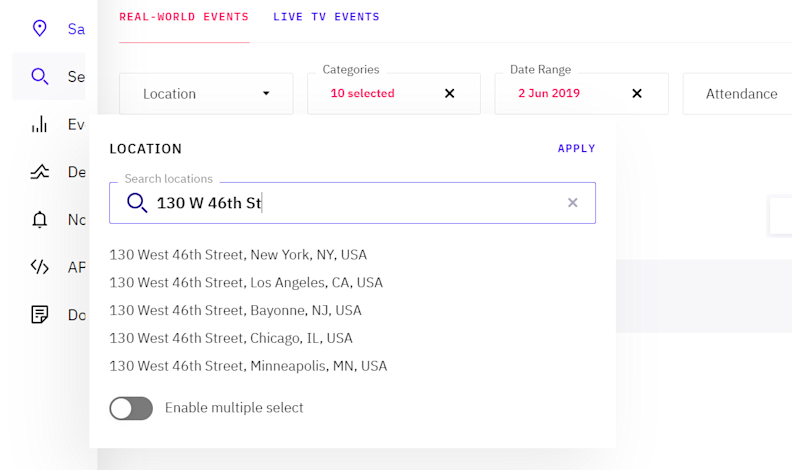Click the notifications bell icon

(40, 219)
